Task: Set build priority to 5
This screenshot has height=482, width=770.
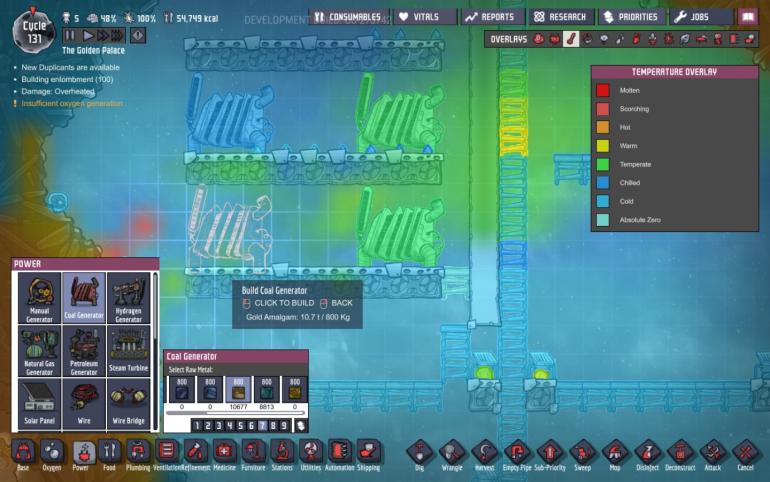Action: [x=240, y=426]
